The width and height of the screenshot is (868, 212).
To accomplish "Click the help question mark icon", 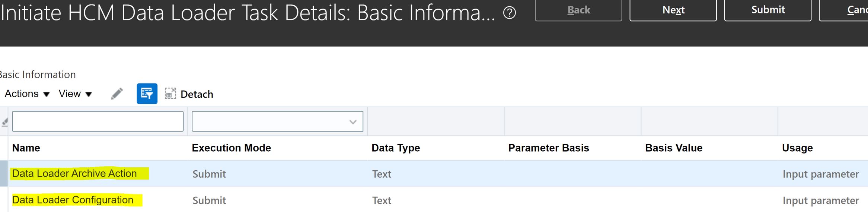I will [x=509, y=13].
